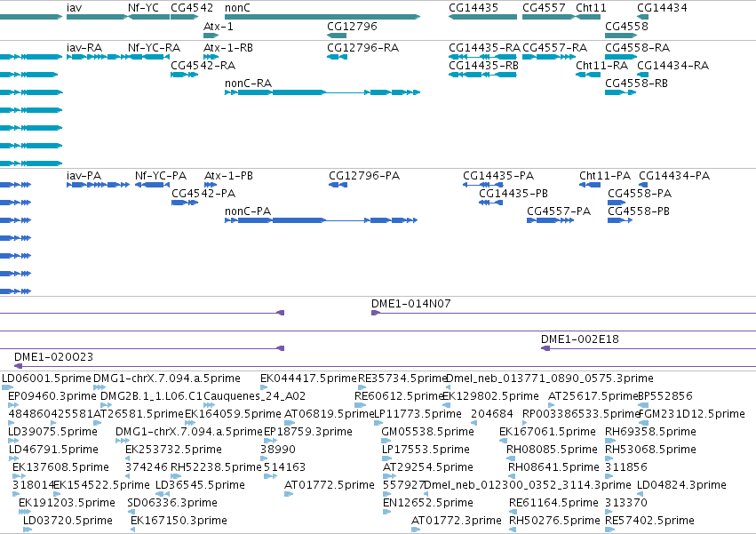Viewport: 756px width, 534px height.
Task: Click the nonC-RA transcript intron line
Action: click(345, 92)
